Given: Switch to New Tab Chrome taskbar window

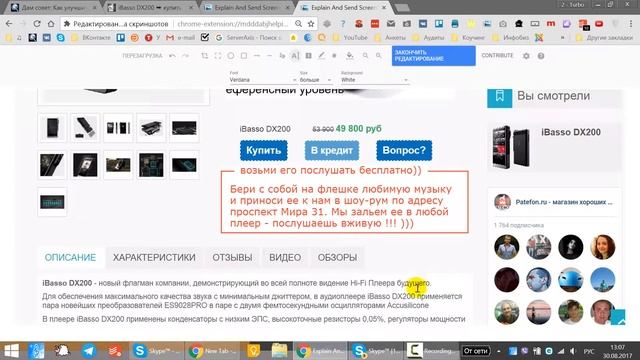Looking at the screenshot, I should click(213, 351).
